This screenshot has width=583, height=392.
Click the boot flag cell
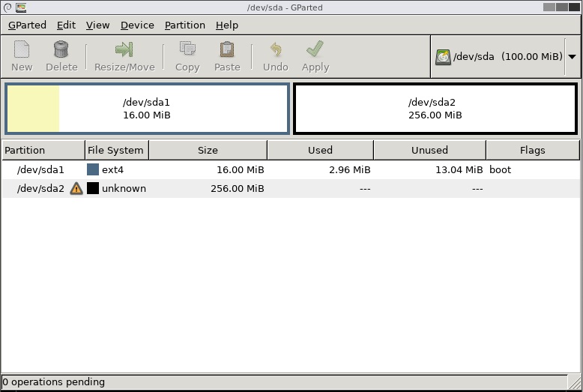coord(500,170)
